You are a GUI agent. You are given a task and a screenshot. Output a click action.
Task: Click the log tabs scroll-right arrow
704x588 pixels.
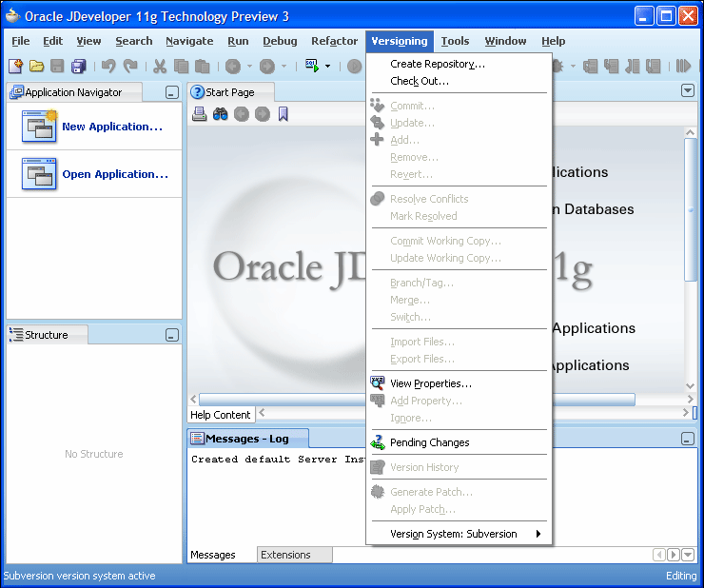click(x=673, y=555)
